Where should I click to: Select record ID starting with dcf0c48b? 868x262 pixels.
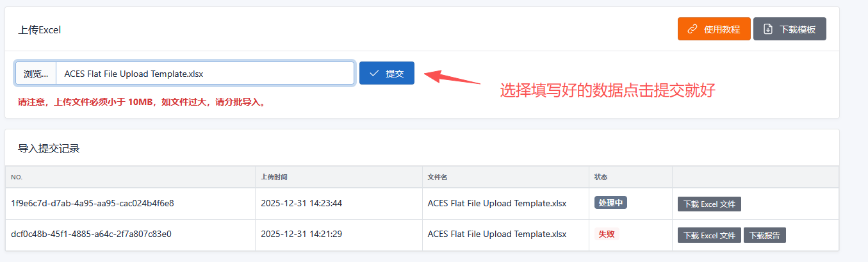pyautogui.click(x=91, y=234)
